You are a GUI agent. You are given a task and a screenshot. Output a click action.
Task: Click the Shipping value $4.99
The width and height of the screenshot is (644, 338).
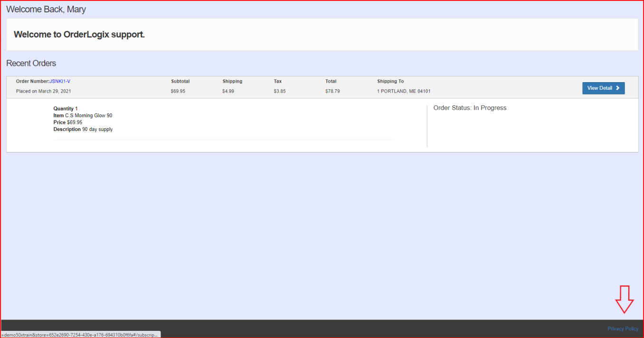tap(228, 91)
